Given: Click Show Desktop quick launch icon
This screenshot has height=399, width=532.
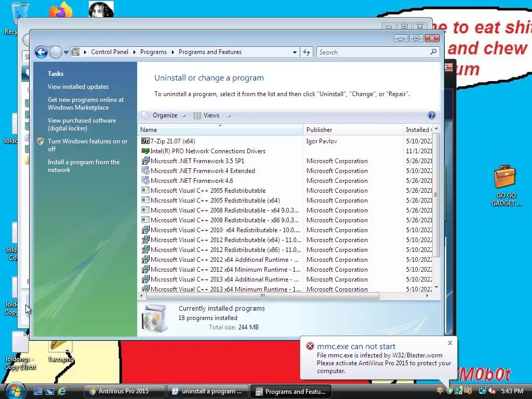Looking at the screenshot, I should point(37,391).
